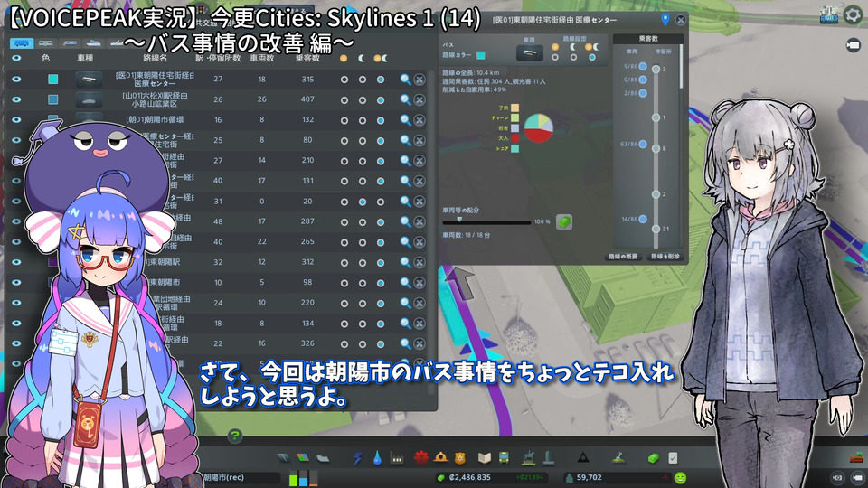Delete the [医01] line from list
The height and width of the screenshot is (488, 868).
point(420,80)
